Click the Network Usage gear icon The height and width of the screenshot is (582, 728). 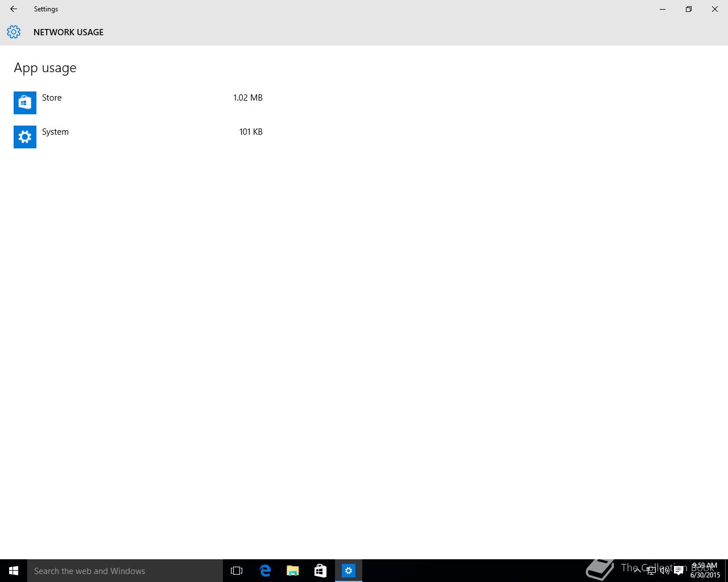[x=14, y=32]
